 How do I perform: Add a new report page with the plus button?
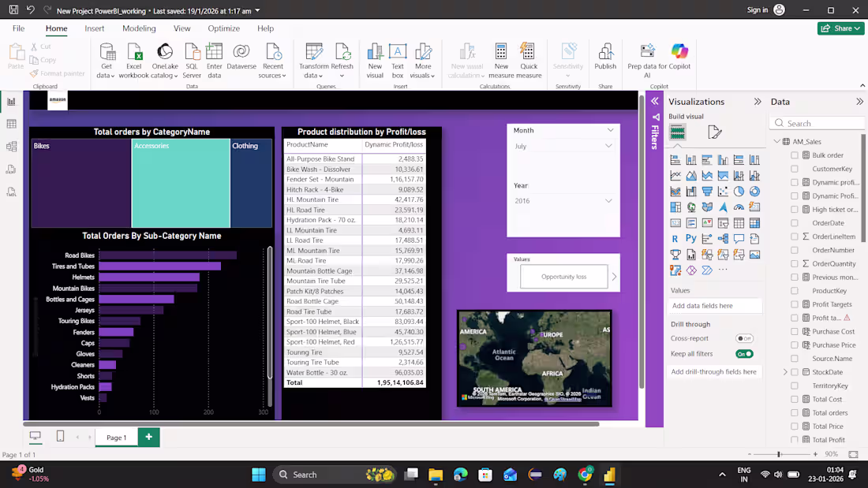(149, 438)
